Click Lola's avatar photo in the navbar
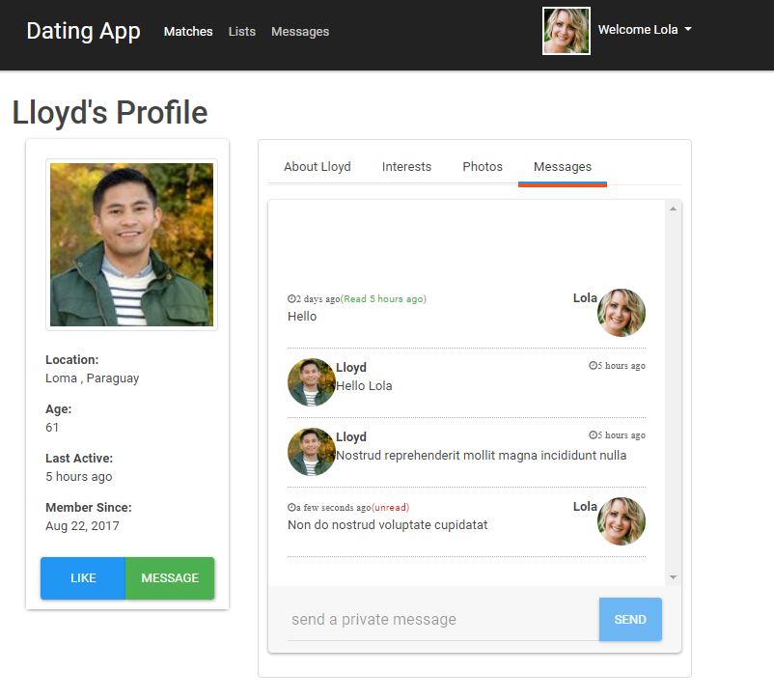The image size is (774, 700). 567,31
